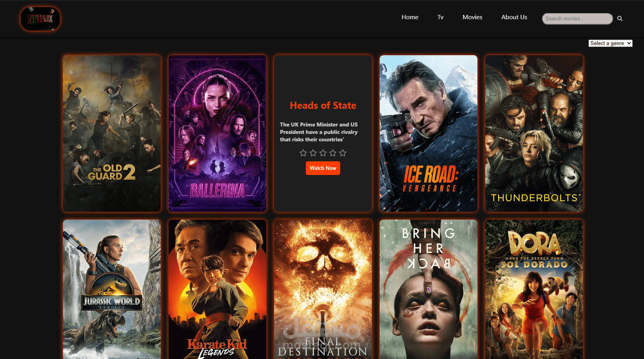Select the Karate Kid Legends poster

[x=217, y=289]
